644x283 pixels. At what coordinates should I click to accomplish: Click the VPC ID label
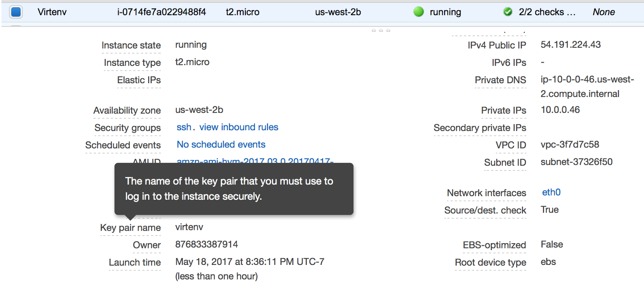pos(510,145)
